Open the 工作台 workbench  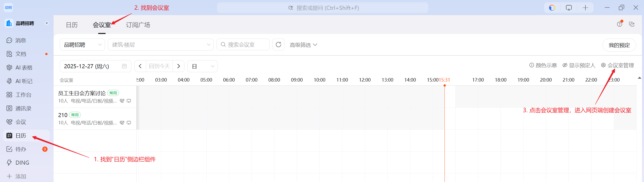pyautogui.click(x=23, y=95)
